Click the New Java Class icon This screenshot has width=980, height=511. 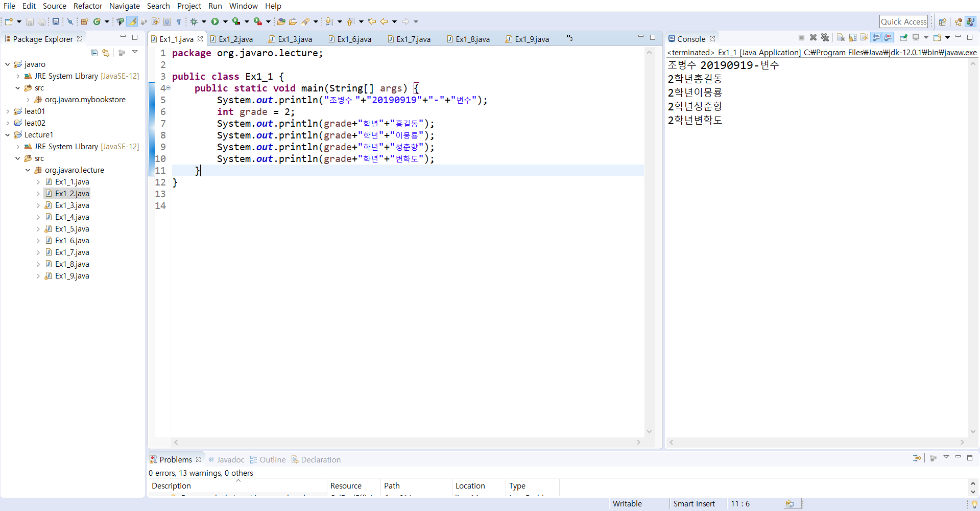[x=97, y=21]
